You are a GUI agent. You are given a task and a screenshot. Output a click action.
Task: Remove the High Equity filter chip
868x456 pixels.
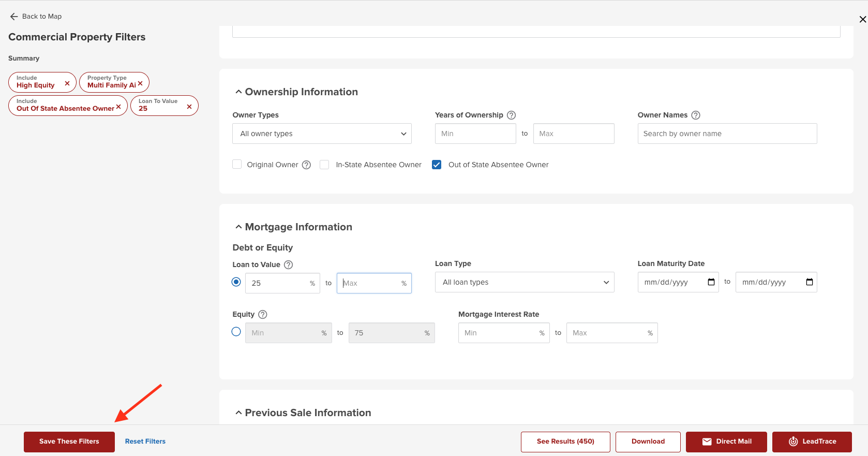pyautogui.click(x=67, y=83)
